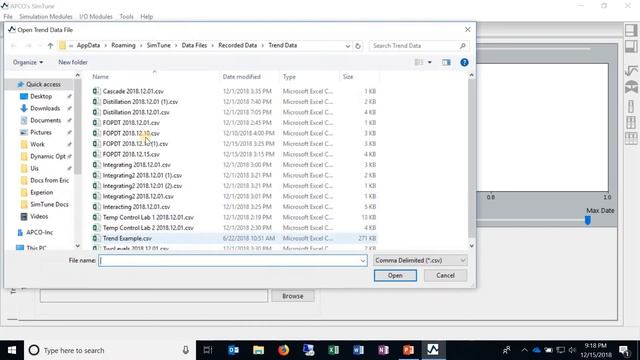The height and width of the screenshot is (360, 640).
Task: Open the Windows Start menu
Action: (x=12, y=350)
